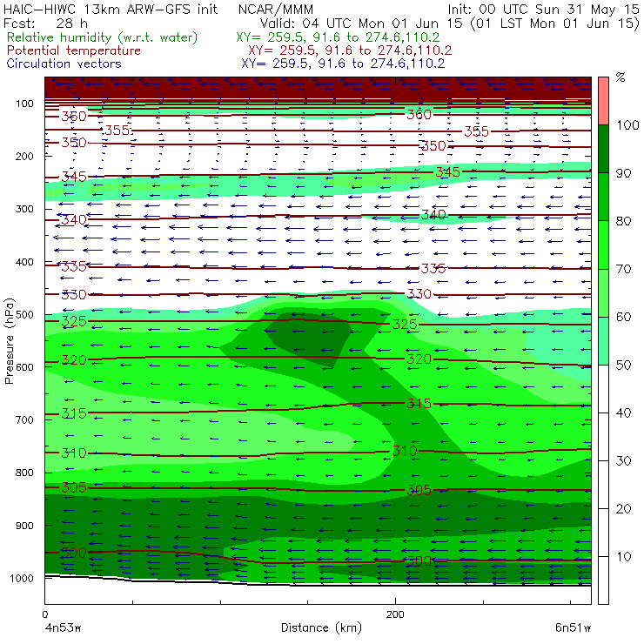Click the dark red band at the plot top
This screenshot has width=644, height=644.
tap(318, 88)
